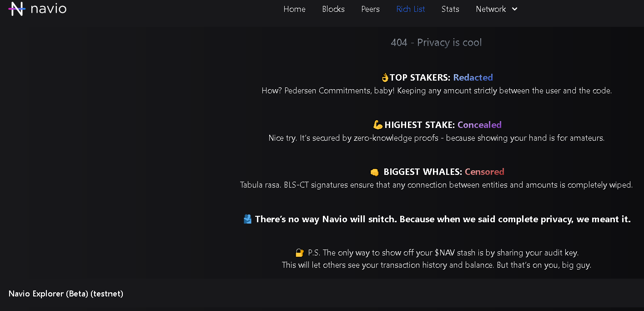644x311 pixels.
Task: Open the Blocks page
Action: [333, 9]
